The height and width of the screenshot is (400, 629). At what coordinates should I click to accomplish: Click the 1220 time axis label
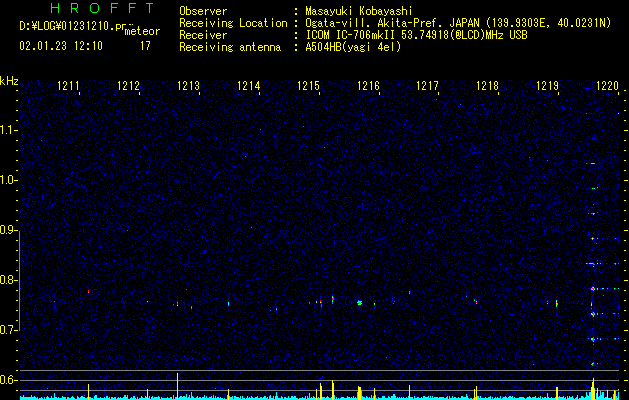coord(607,86)
